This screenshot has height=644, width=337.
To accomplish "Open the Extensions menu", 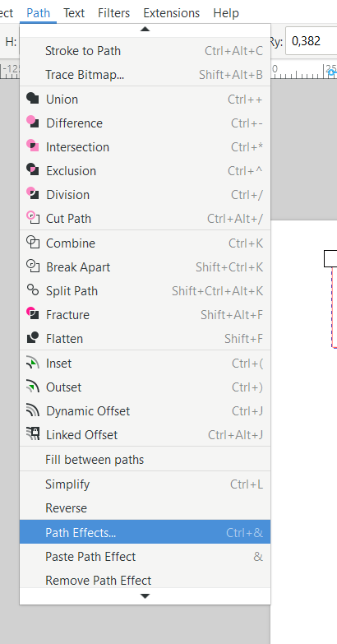I will (x=172, y=13).
